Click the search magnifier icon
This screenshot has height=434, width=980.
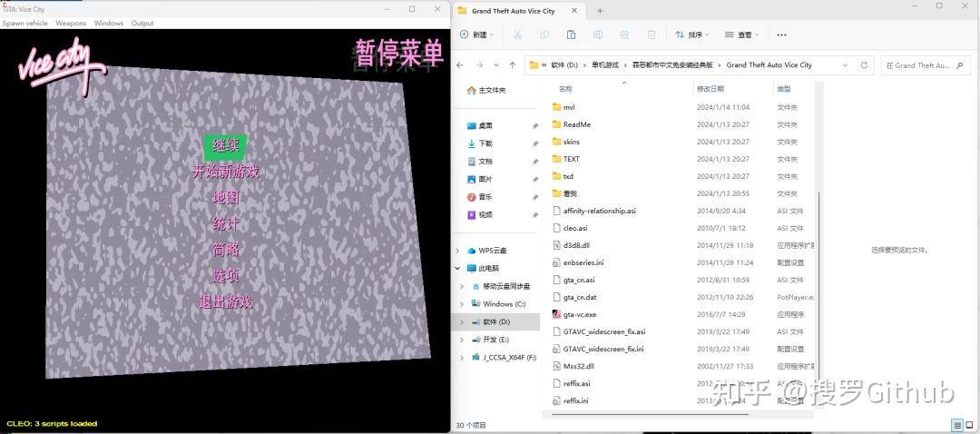tap(961, 65)
